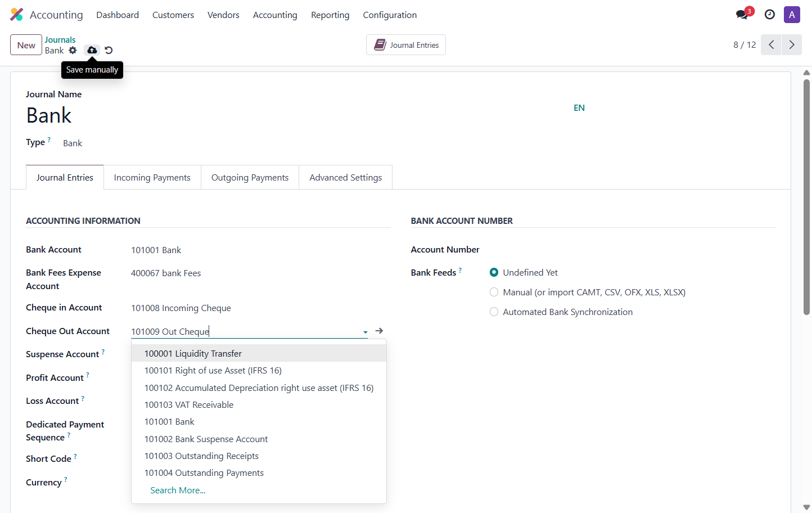Create a new journal with New button

pyautogui.click(x=26, y=45)
